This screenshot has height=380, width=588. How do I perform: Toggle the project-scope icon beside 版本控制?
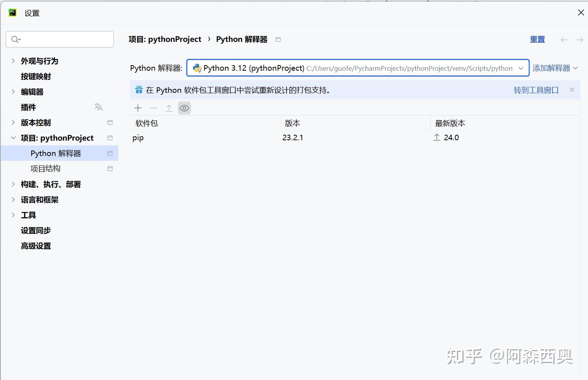point(110,122)
